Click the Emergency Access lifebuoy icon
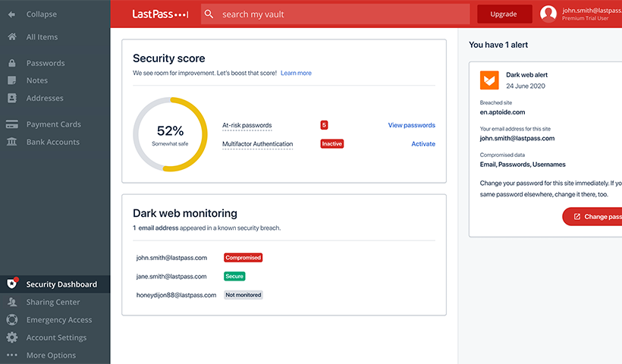Viewport: 622px width, 364px height. tap(12, 319)
